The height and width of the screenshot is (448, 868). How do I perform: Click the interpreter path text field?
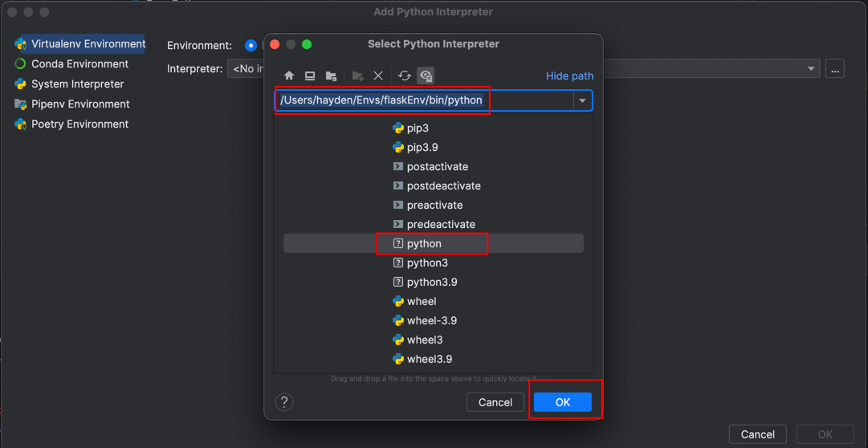[x=424, y=100]
